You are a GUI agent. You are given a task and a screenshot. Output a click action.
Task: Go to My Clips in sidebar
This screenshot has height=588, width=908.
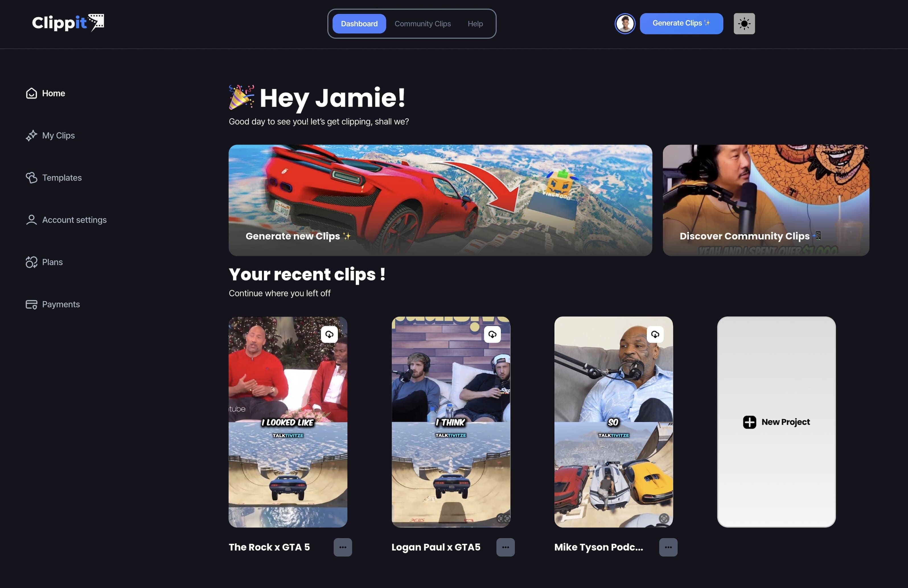point(58,135)
